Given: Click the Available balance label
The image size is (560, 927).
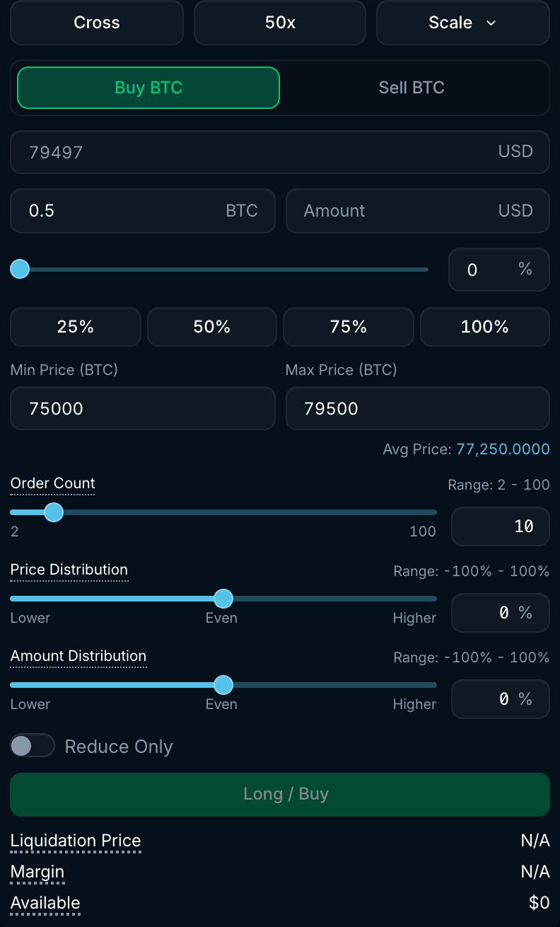Looking at the screenshot, I should [x=45, y=903].
